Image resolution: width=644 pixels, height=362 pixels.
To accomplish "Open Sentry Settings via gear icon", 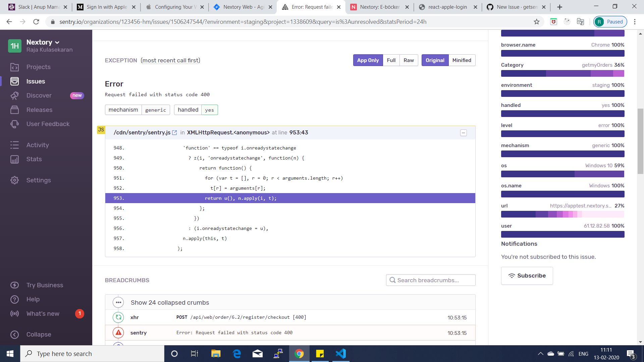I will click(15, 180).
